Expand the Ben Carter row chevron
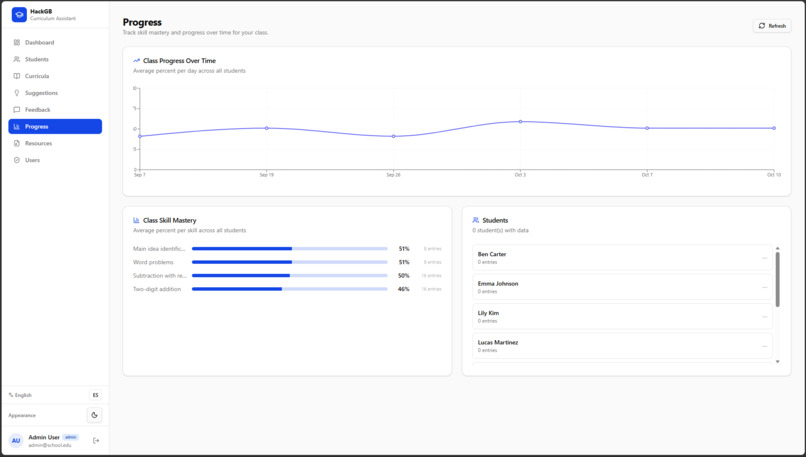This screenshot has height=457, width=806. click(x=765, y=258)
